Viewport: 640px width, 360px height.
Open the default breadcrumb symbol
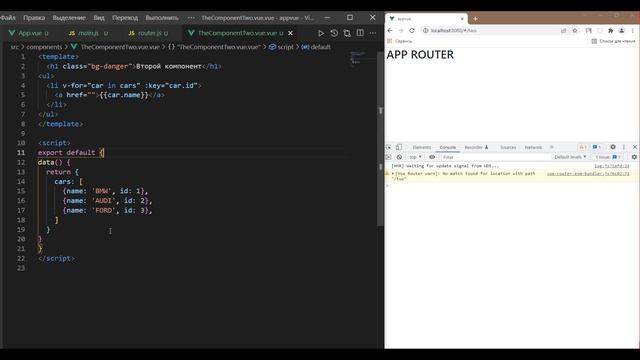[316, 47]
